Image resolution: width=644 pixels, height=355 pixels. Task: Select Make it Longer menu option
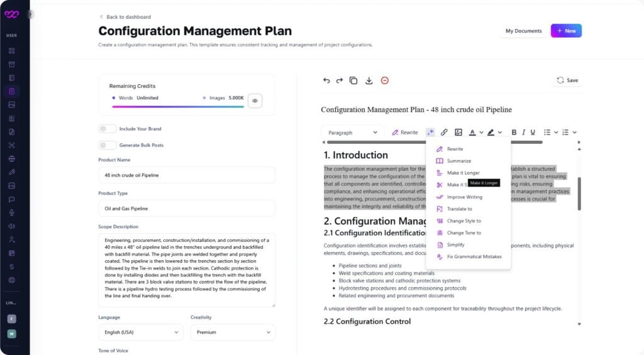[x=468, y=173]
